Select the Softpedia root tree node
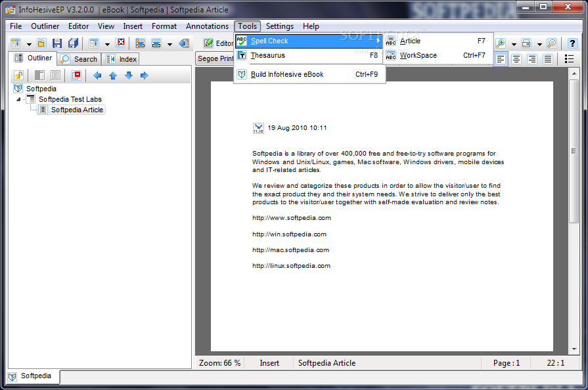Image resolution: width=588 pixels, height=390 pixels. (x=41, y=89)
